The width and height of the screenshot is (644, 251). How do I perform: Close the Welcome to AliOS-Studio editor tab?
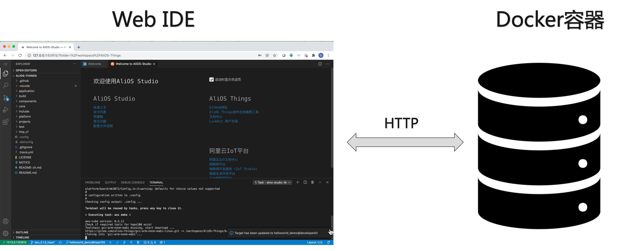click(154, 64)
